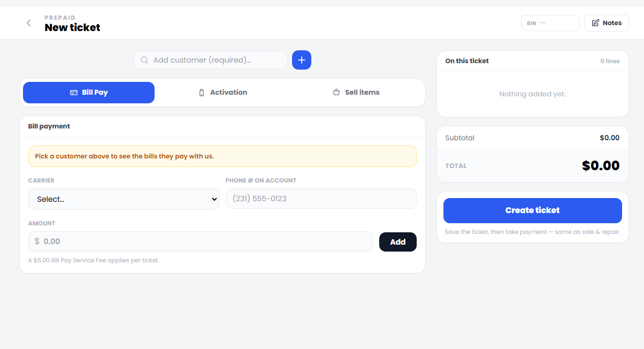The image size is (644, 349).
Task: Click the Phone # on account field
Action: [321, 199]
